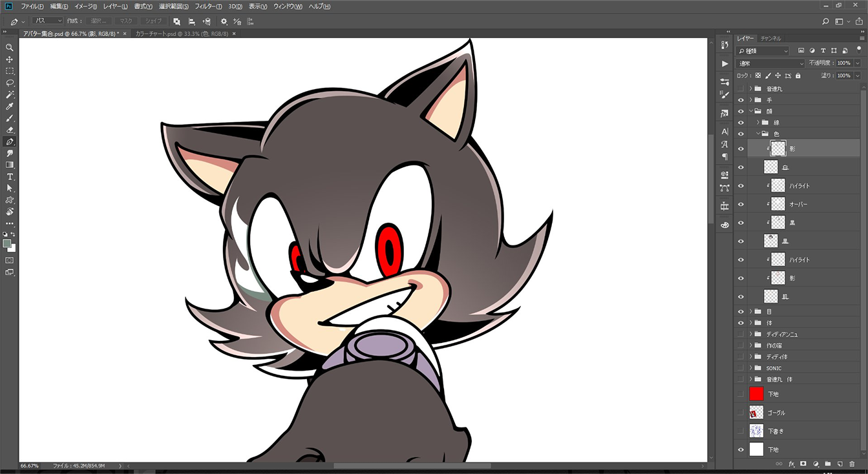Click the path alignment icon in options bar

click(191, 21)
